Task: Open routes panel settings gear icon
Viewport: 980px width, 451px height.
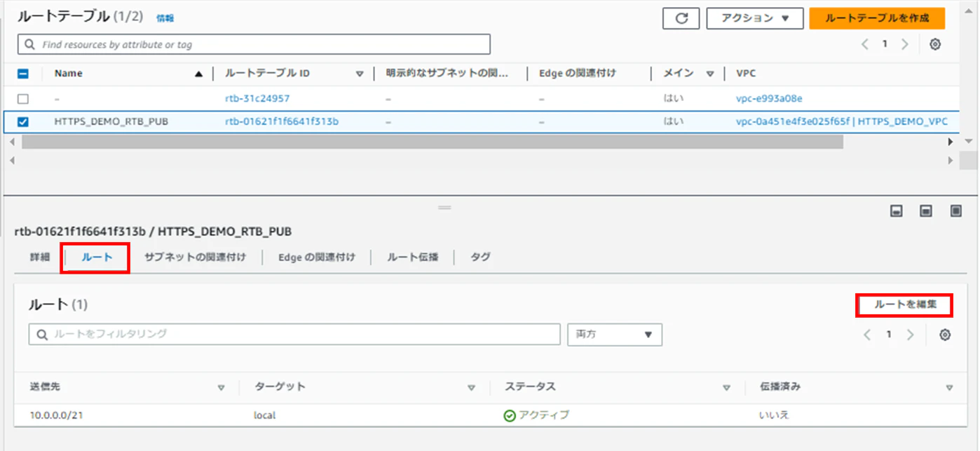Action: [944, 335]
